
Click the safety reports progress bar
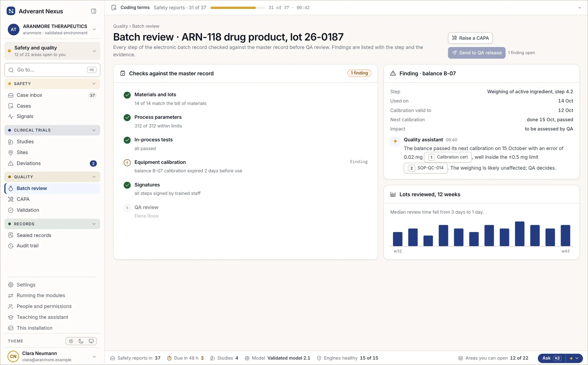238,8
